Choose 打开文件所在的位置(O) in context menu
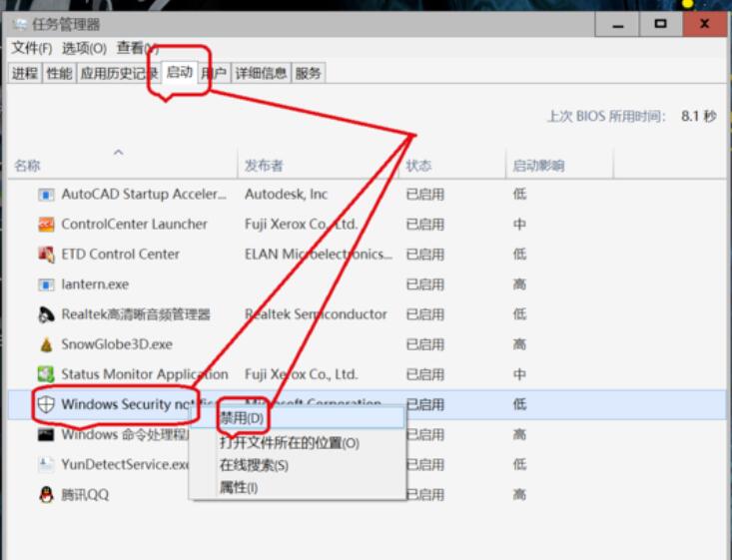 (x=298, y=443)
